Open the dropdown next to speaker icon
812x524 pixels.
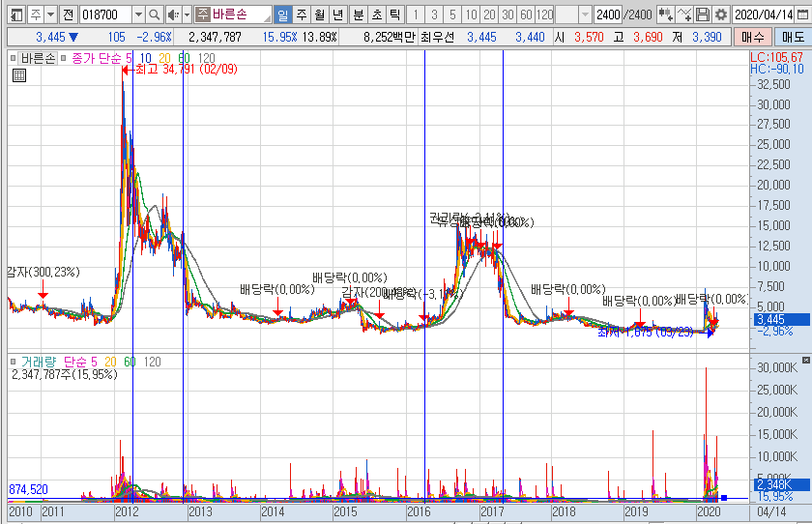pos(186,15)
